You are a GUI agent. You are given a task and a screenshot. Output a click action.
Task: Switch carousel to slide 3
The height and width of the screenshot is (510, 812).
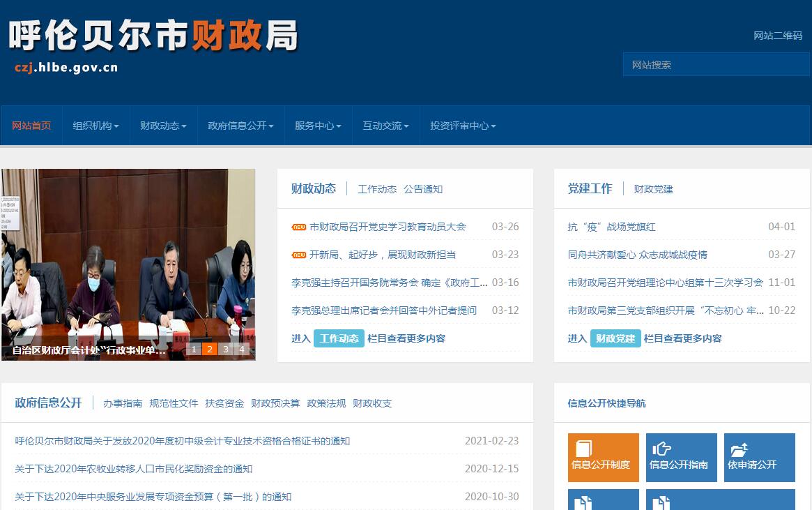click(226, 350)
